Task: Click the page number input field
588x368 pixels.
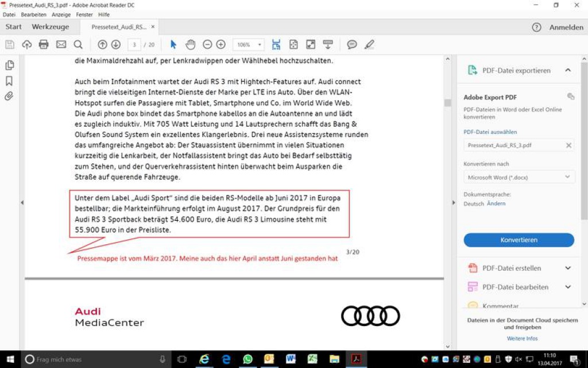Action: (134, 45)
